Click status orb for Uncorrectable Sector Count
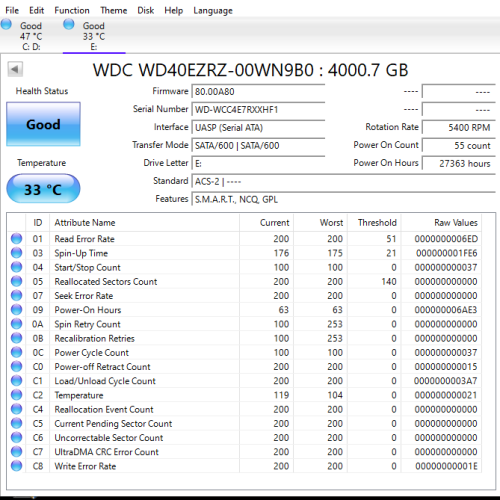Image resolution: width=500 pixels, height=500 pixels. coord(16,437)
